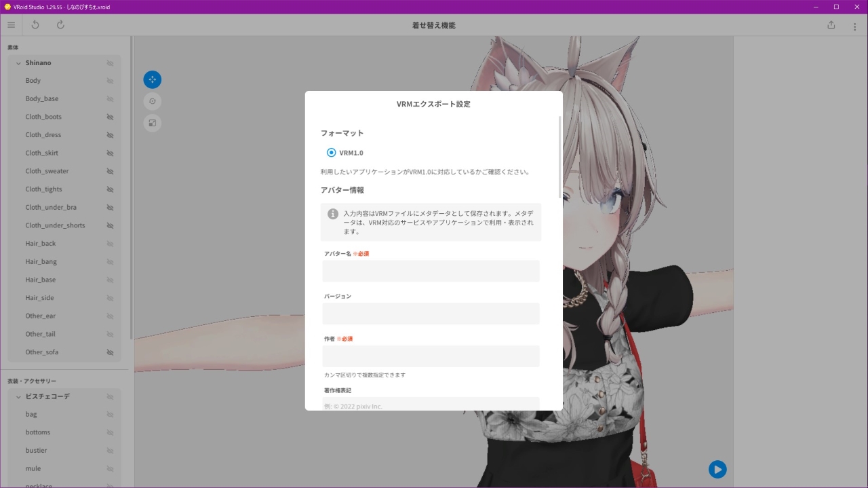Viewport: 868px width, 488px height.
Task: Toggle visibility of Body_base
Action: [x=110, y=99]
